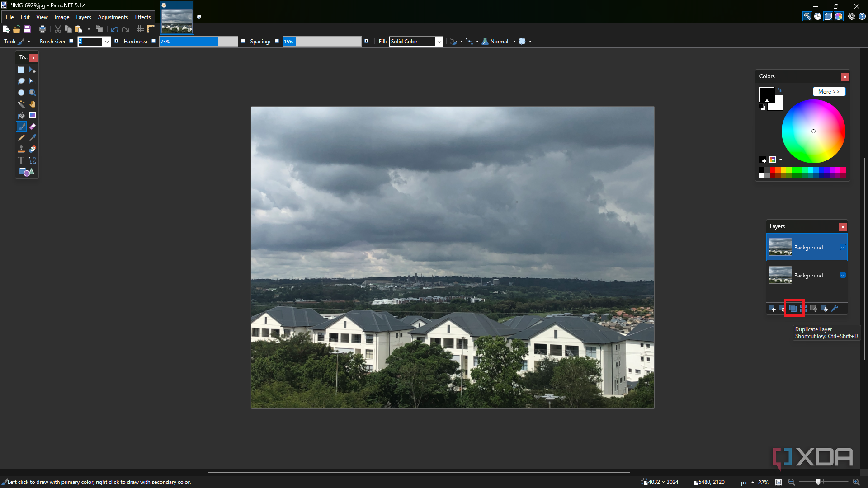Select the Eraser tool
The width and height of the screenshot is (868, 488).
pyautogui.click(x=33, y=127)
